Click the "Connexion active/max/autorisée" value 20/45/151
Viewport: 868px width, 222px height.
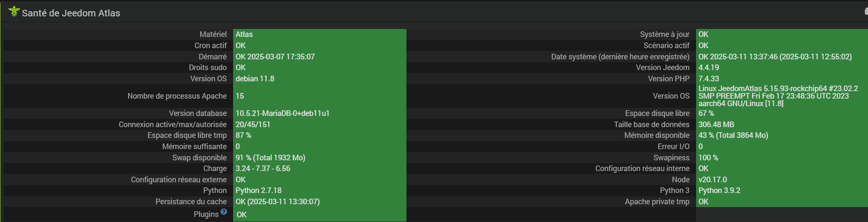click(x=253, y=124)
